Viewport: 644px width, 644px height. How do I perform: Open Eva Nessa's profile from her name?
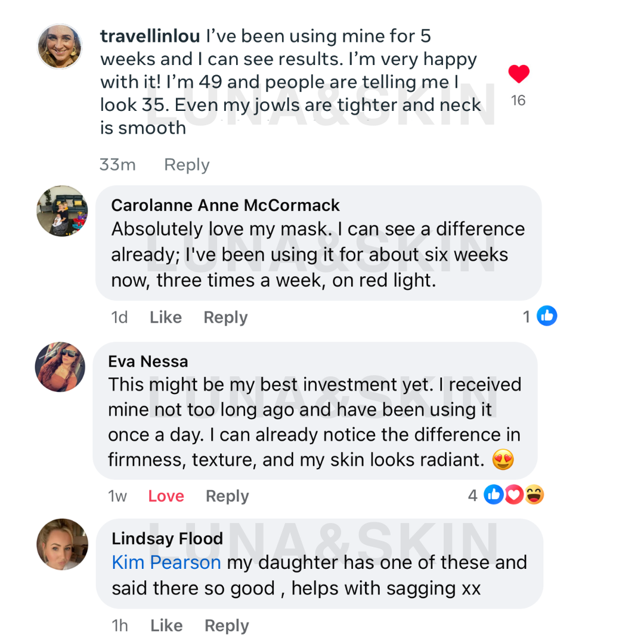148,361
